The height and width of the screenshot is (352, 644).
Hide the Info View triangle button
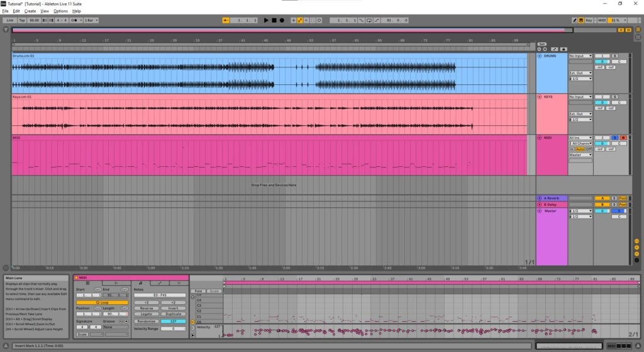[x=6, y=346]
